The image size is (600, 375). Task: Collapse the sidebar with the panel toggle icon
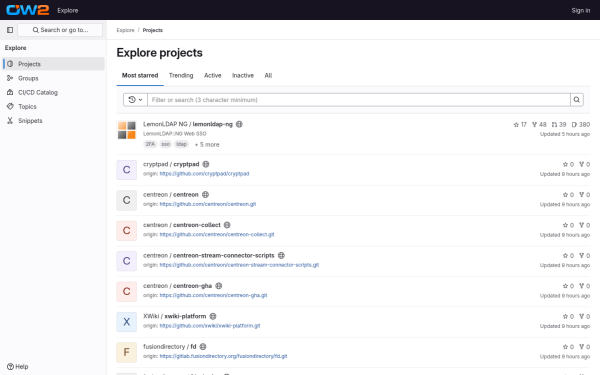click(10, 30)
